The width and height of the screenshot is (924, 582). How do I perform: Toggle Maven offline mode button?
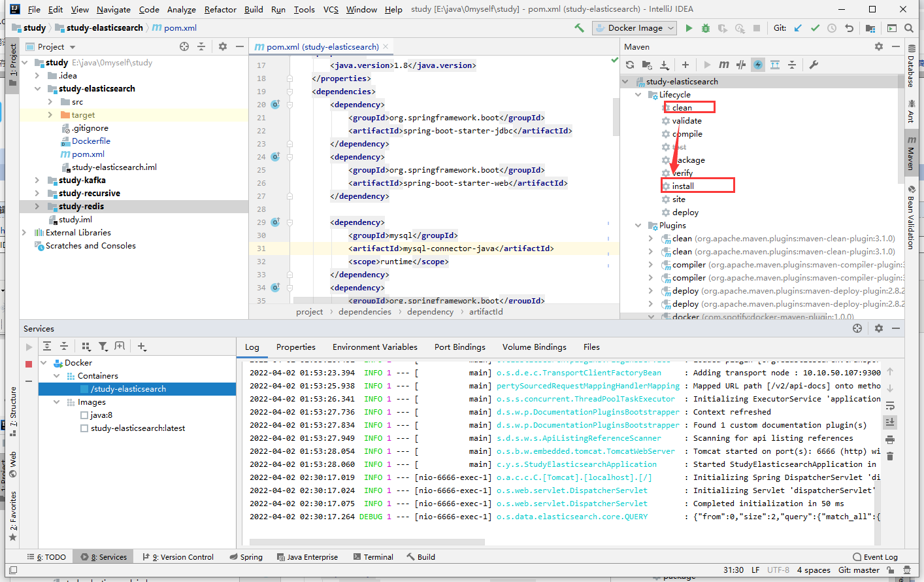[741, 65]
